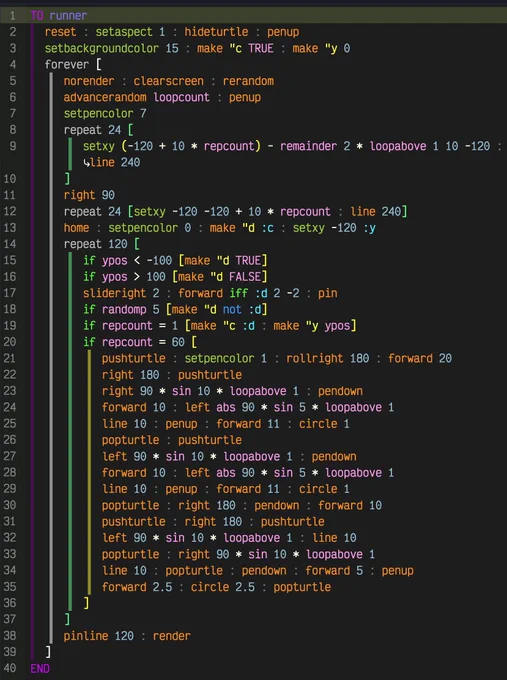The height and width of the screenshot is (680, 507).
Task: Click the 'END' keyword on line 40
Action: pos(40,668)
